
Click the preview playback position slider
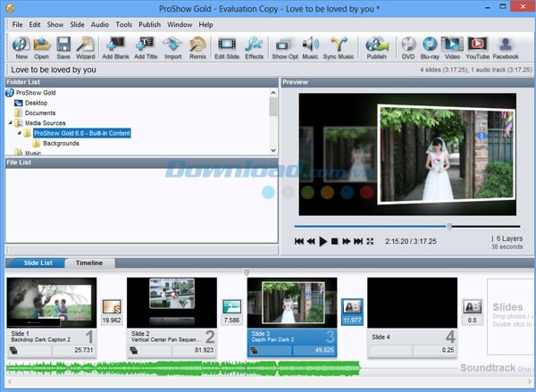(x=449, y=227)
